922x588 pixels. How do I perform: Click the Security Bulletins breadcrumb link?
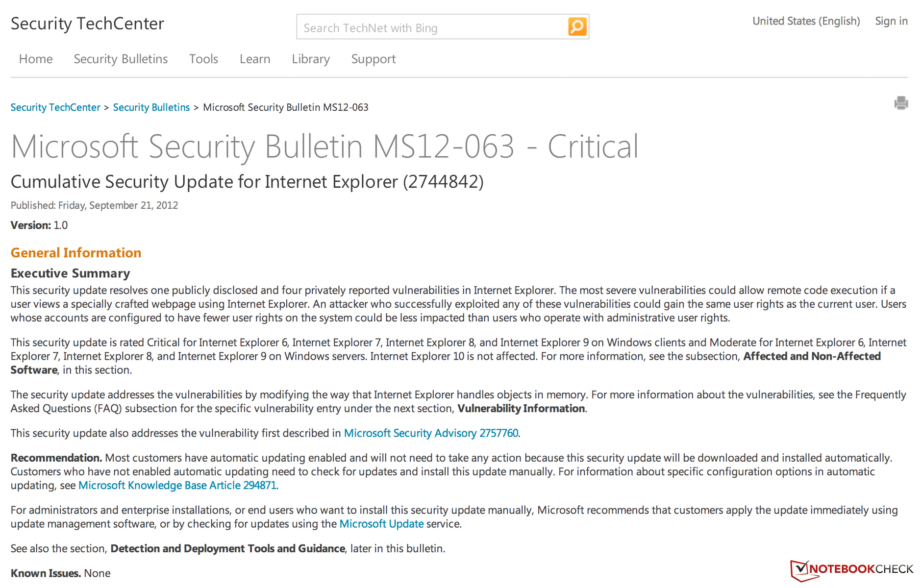click(151, 107)
